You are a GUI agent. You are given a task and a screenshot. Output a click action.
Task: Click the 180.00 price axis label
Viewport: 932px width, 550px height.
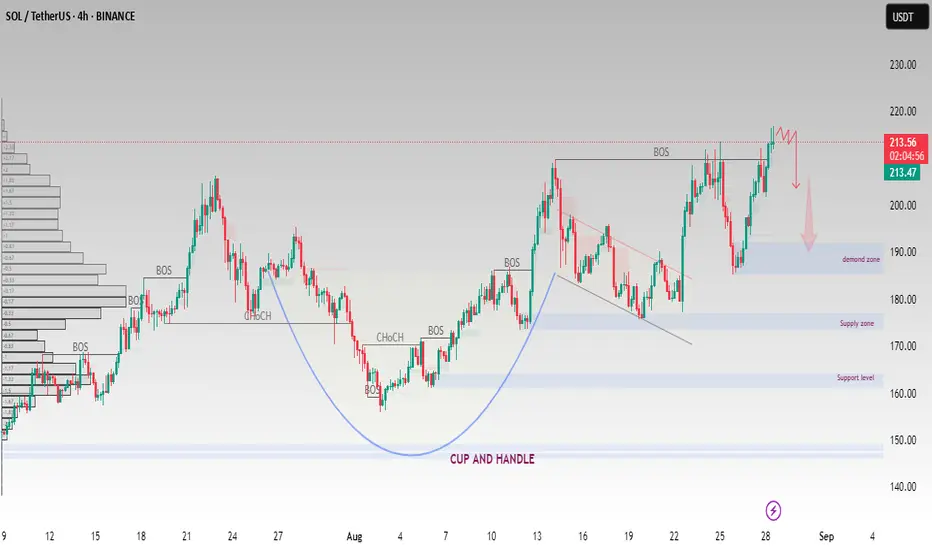pyautogui.click(x=902, y=299)
